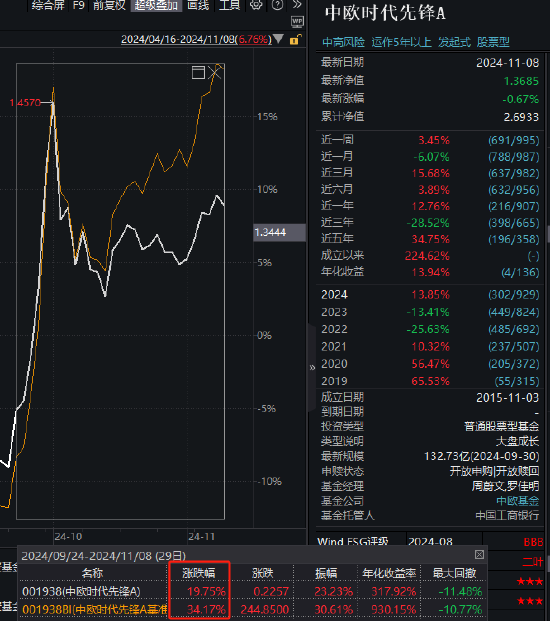Open 前复权 adjustment option
The width and height of the screenshot is (550, 621).
pos(109,5)
